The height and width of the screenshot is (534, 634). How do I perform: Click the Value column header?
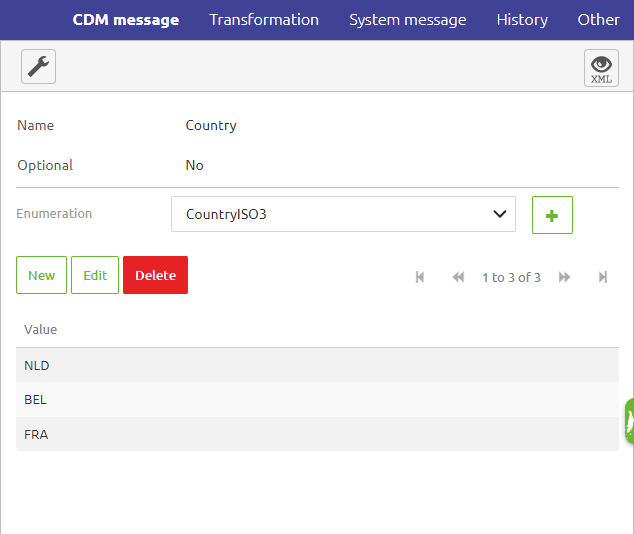click(40, 329)
